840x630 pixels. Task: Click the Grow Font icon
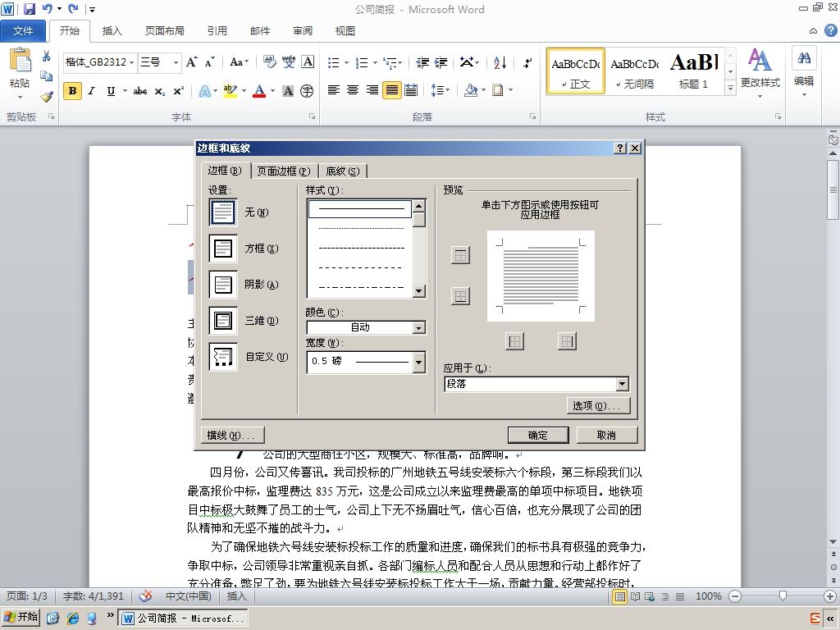tap(191, 62)
